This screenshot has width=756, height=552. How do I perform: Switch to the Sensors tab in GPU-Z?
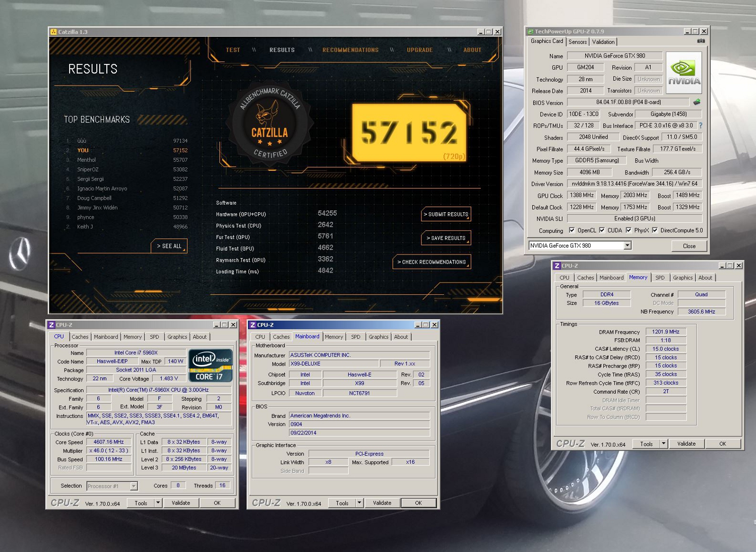point(578,42)
